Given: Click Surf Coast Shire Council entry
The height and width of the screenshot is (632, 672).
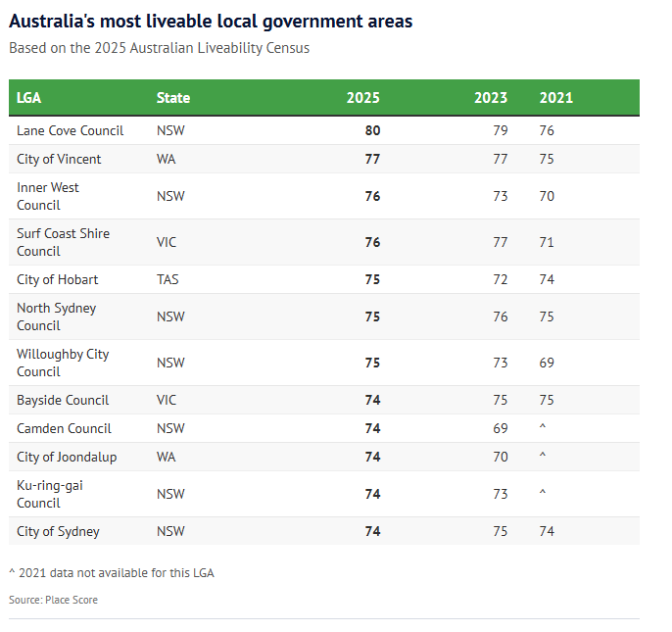Looking at the screenshot, I should tap(63, 242).
